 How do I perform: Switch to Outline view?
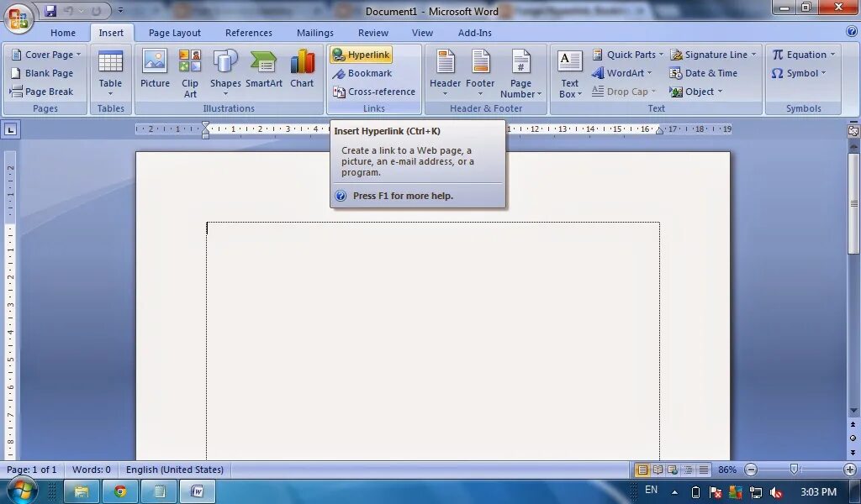coord(688,470)
